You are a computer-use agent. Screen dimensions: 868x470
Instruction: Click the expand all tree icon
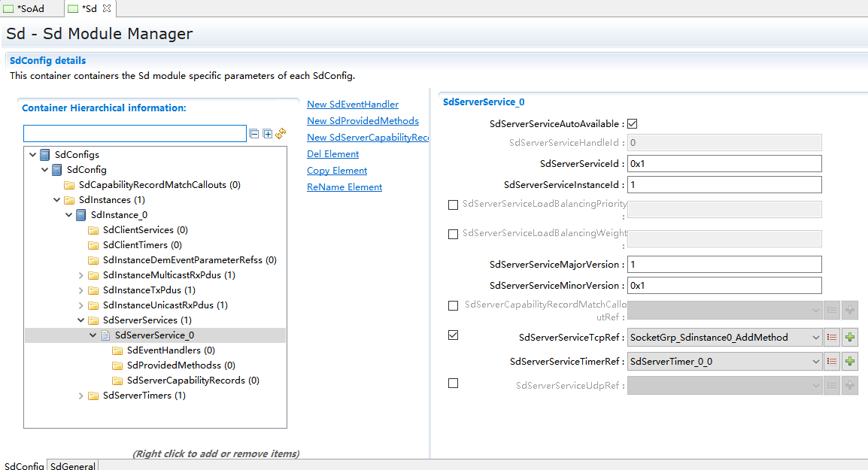pos(267,134)
